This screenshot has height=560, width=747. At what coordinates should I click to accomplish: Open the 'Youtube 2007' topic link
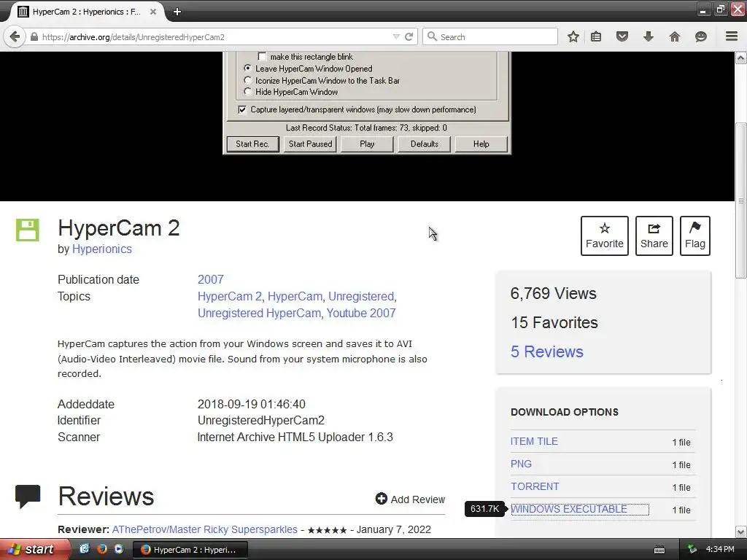[361, 313]
